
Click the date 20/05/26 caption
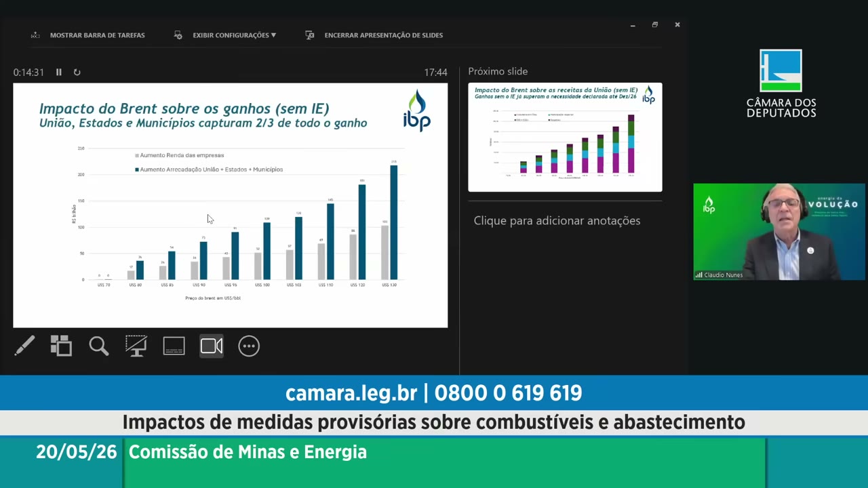(77, 452)
